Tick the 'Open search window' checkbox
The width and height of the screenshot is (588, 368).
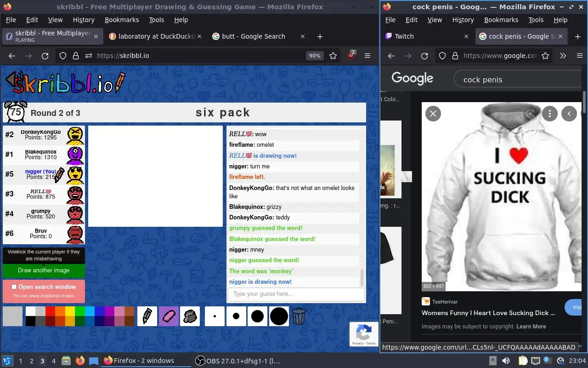(x=14, y=287)
